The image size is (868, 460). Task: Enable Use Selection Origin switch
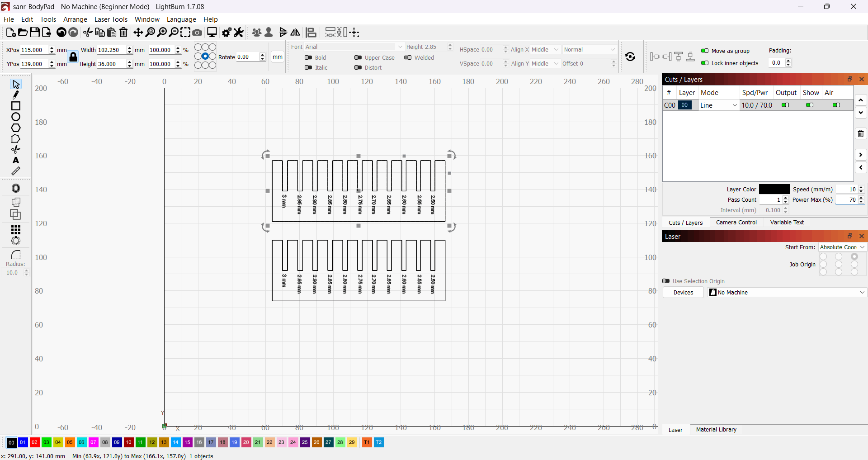(666, 281)
